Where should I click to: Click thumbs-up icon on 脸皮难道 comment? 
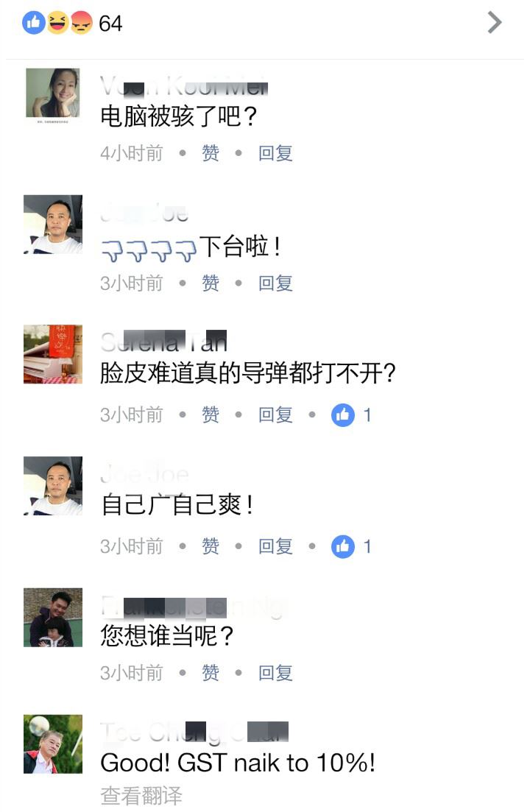click(342, 414)
